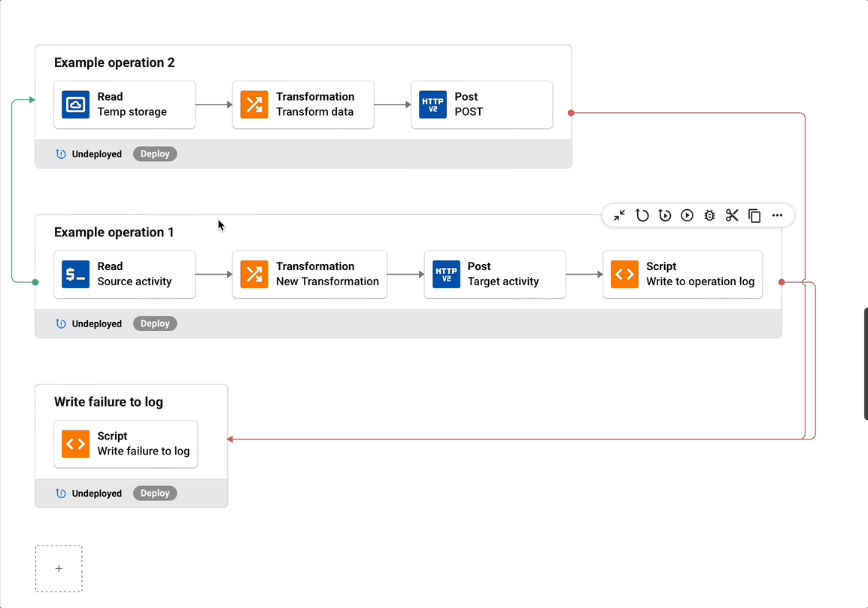This screenshot has width=868, height=608.
Task: Select the Read Temp storage activity icon
Action: [76, 105]
